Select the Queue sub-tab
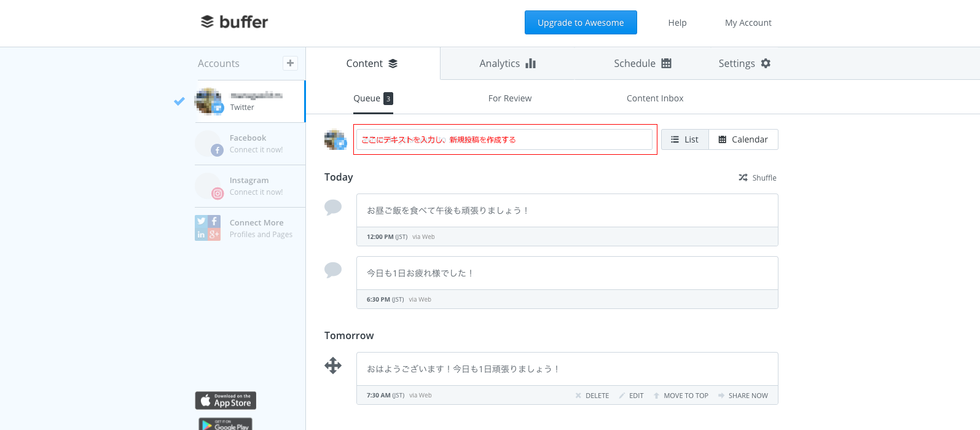Image resolution: width=980 pixels, height=430 pixels. 373,98
